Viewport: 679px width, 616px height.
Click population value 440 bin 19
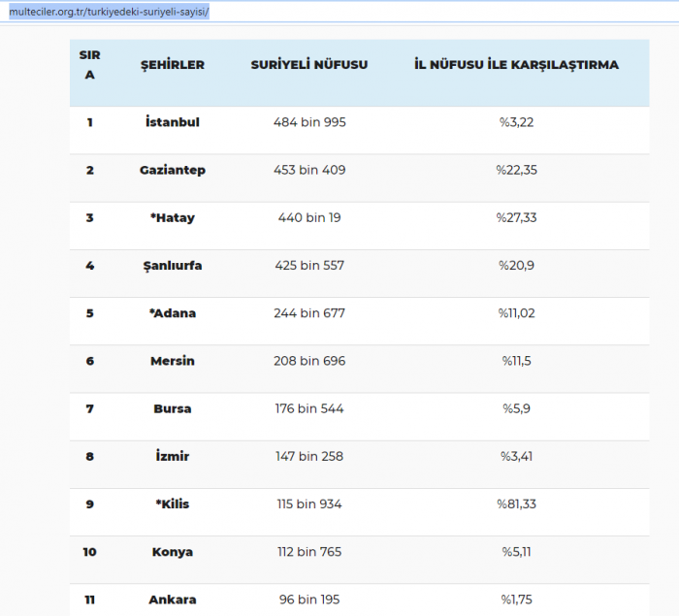tap(309, 217)
